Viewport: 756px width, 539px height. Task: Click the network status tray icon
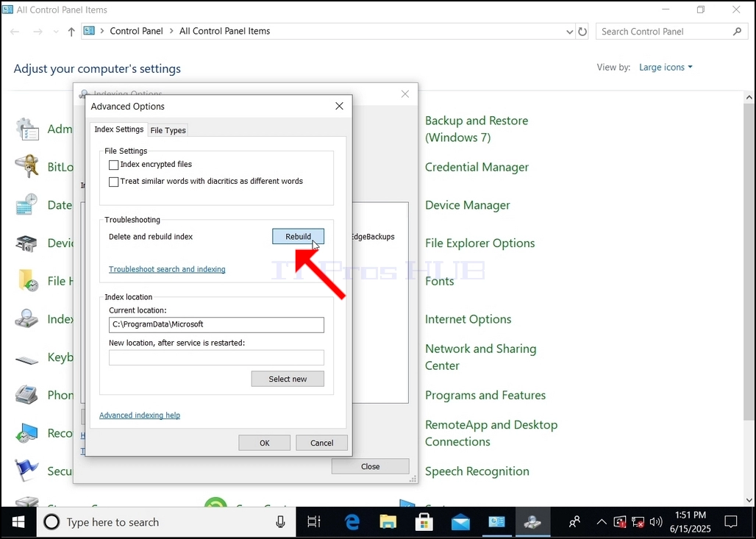point(638,522)
